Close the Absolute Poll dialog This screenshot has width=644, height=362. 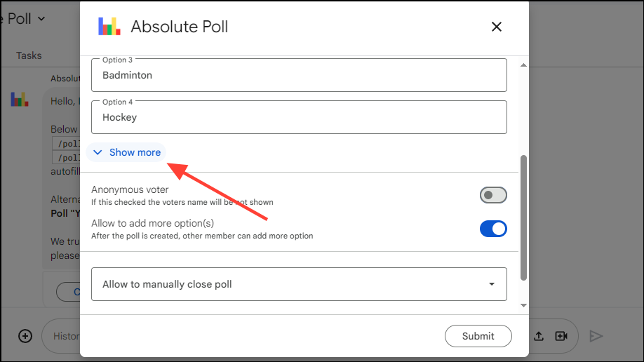tap(497, 27)
